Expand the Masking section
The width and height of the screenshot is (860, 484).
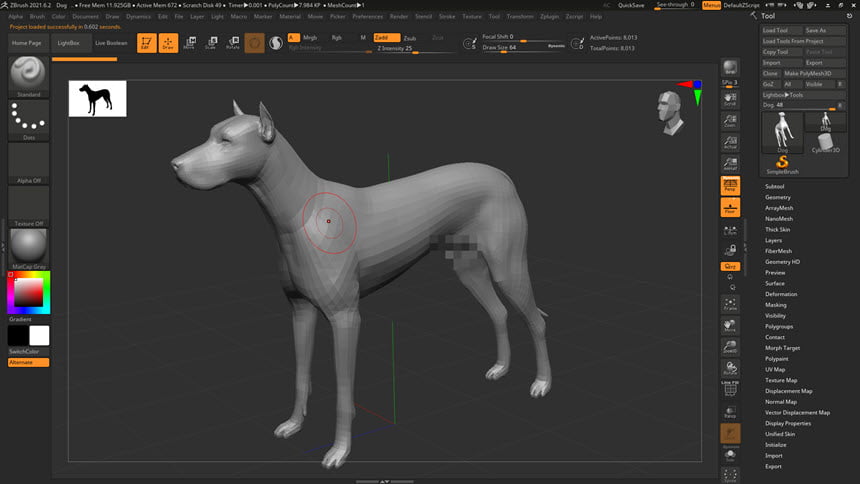tap(776, 305)
